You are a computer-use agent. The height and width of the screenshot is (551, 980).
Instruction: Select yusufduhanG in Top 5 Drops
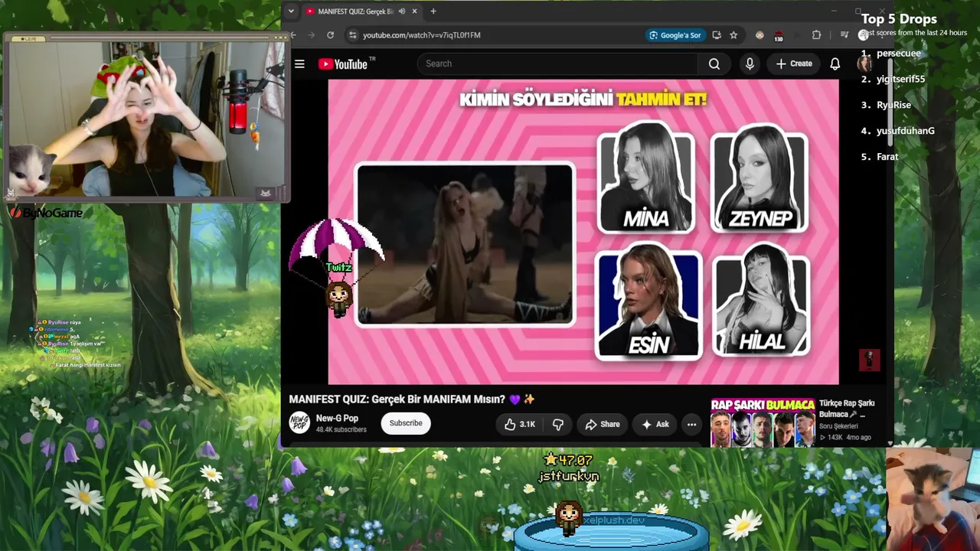[906, 132]
